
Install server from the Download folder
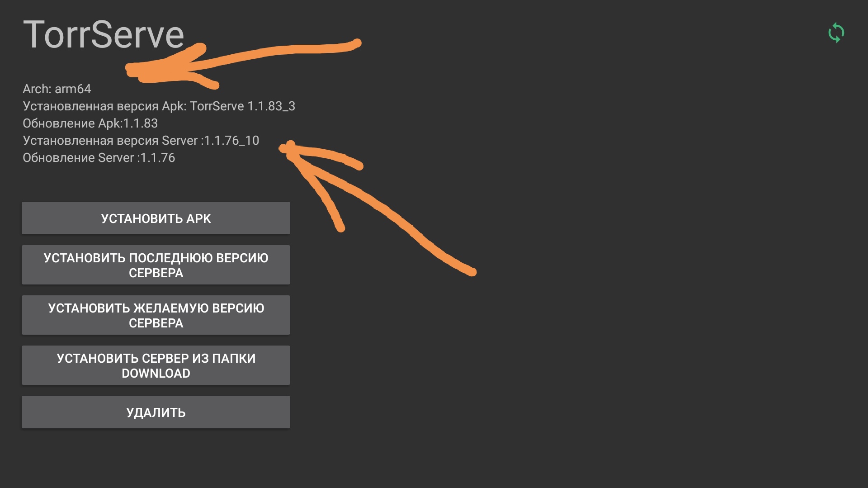coord(156,365)
